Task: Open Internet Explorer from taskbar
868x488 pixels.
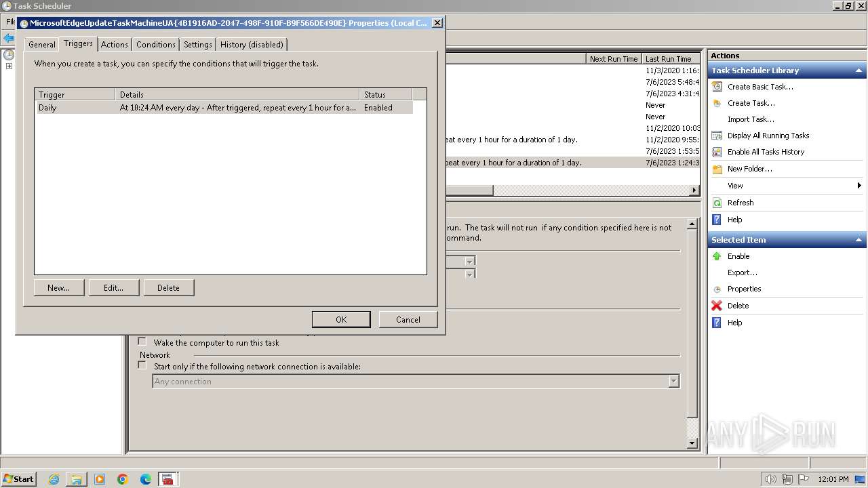Action: click(x=54, y=479)
